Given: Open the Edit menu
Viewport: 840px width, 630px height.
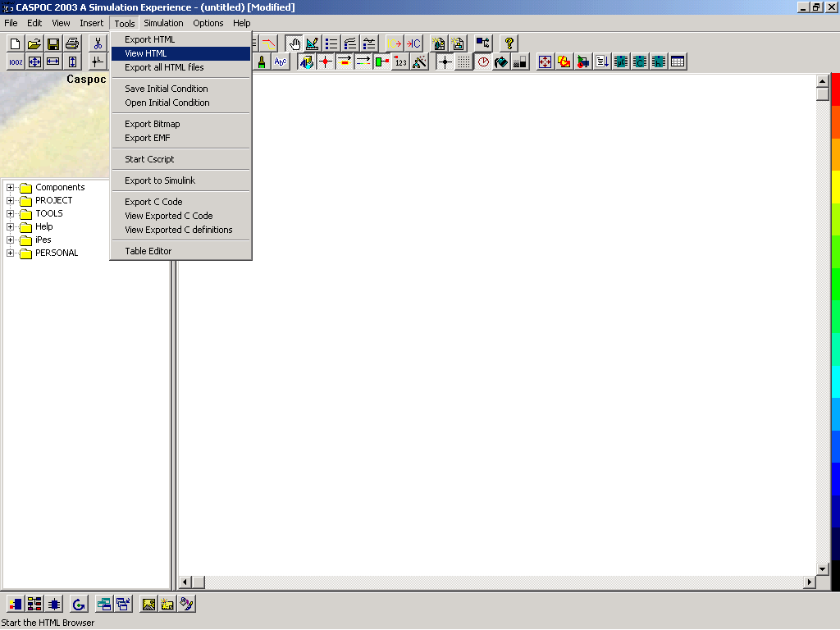Looking at the screenshot, I should pyautogui.click(x=34, y=23).
